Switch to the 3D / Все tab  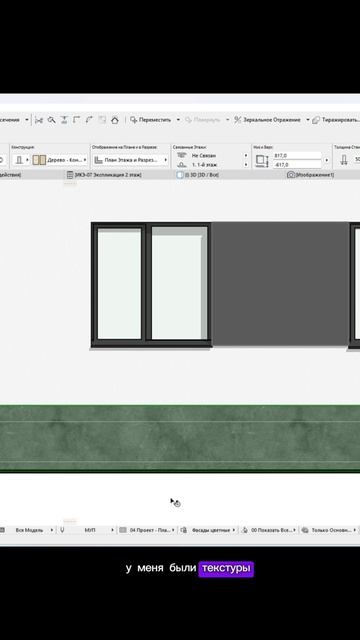coord(198,175)
